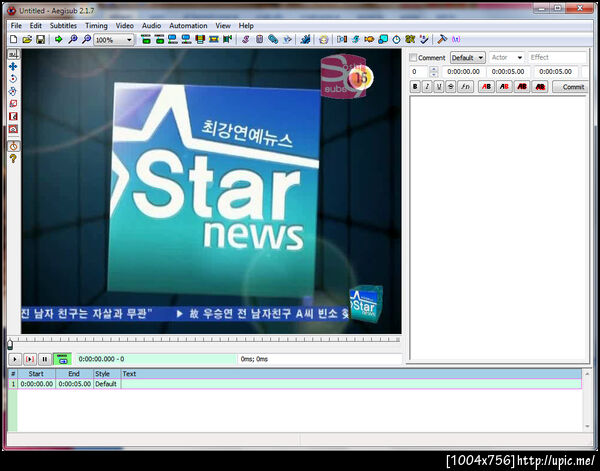Open the Automation manager toolbar icon
This screenshot has height=471, width=600.
click(x=305, y=39)
